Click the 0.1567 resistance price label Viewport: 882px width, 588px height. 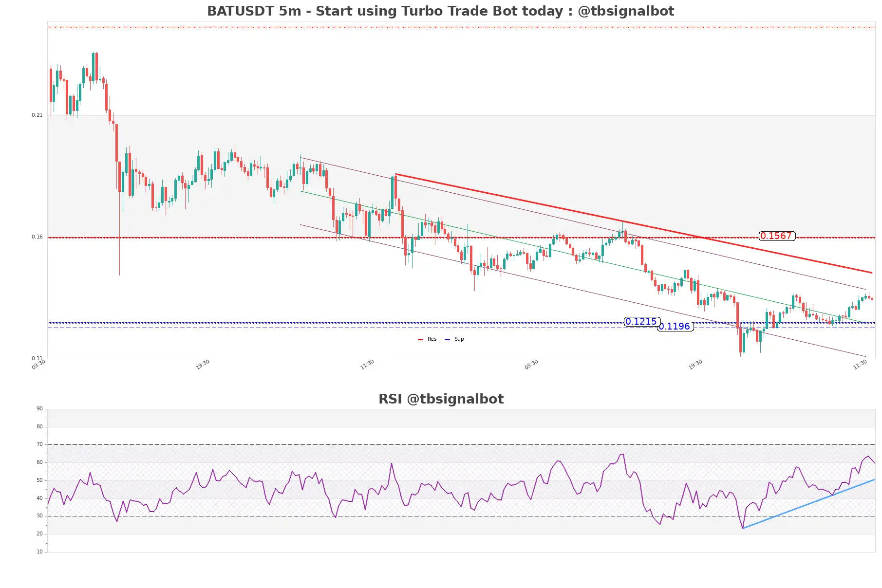(777, 236)
